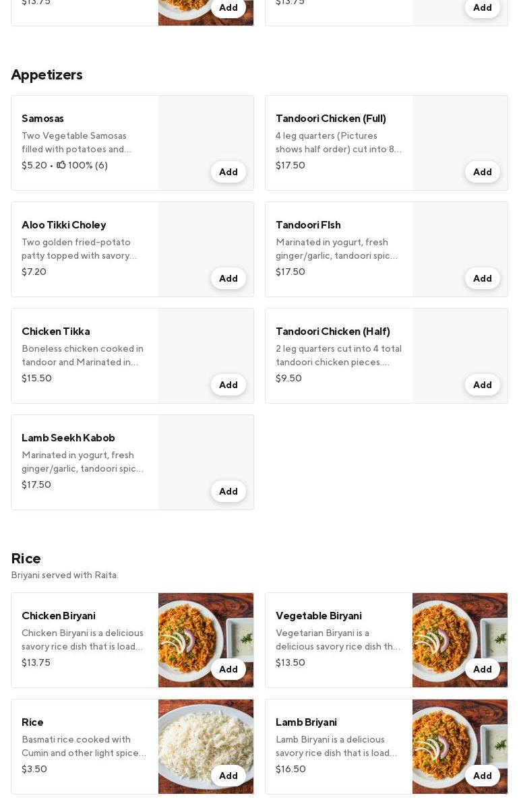Add Aloo Tikki Choley to cart
519x812 pixels.
pyautogui.click(x=228, y=278)
